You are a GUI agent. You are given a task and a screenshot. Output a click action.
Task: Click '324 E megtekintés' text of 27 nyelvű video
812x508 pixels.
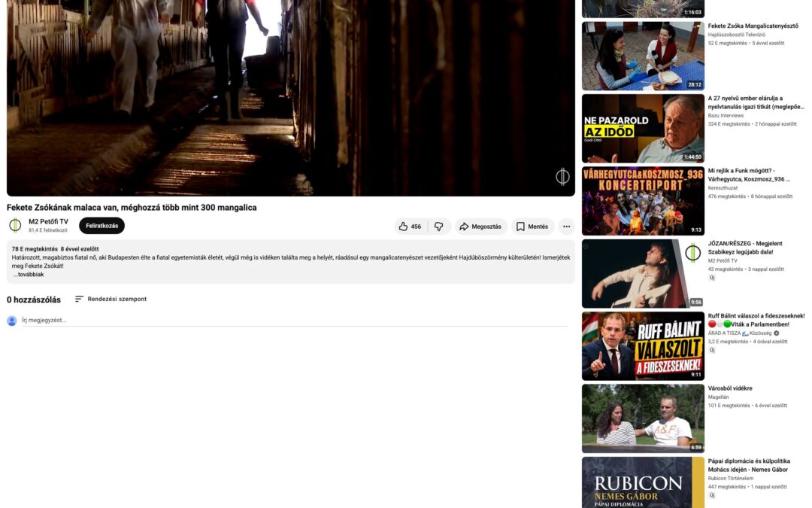tap(729, 124)
